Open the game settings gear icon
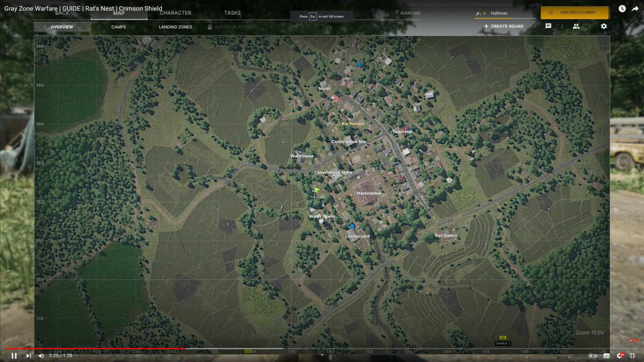The image size is (644, 362). (x=603, y=26)
